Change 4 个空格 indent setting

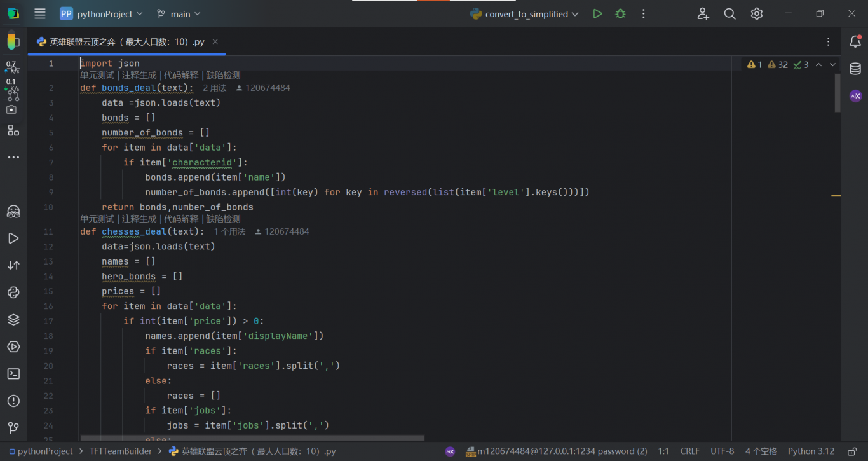pyautogui.click(x=761, y=451)
